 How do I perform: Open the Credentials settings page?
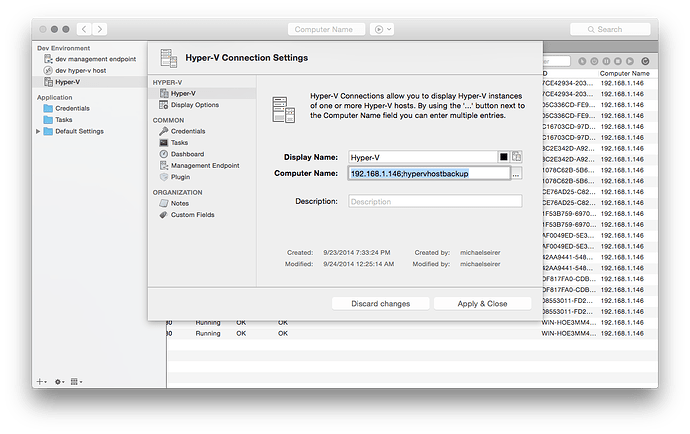click(x=187, y=131)
